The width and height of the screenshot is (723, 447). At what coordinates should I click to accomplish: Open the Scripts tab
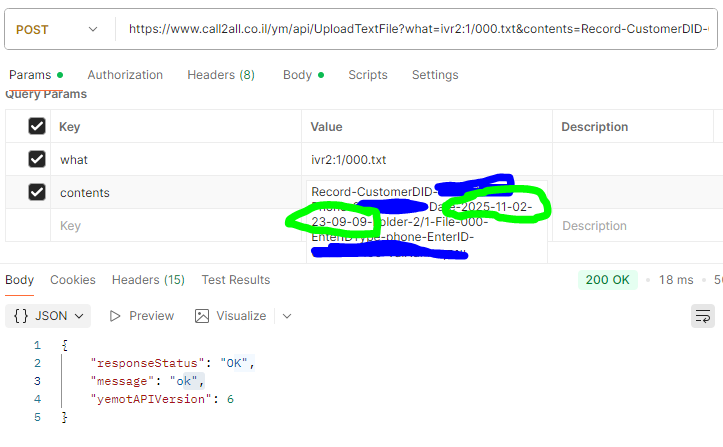368,75
